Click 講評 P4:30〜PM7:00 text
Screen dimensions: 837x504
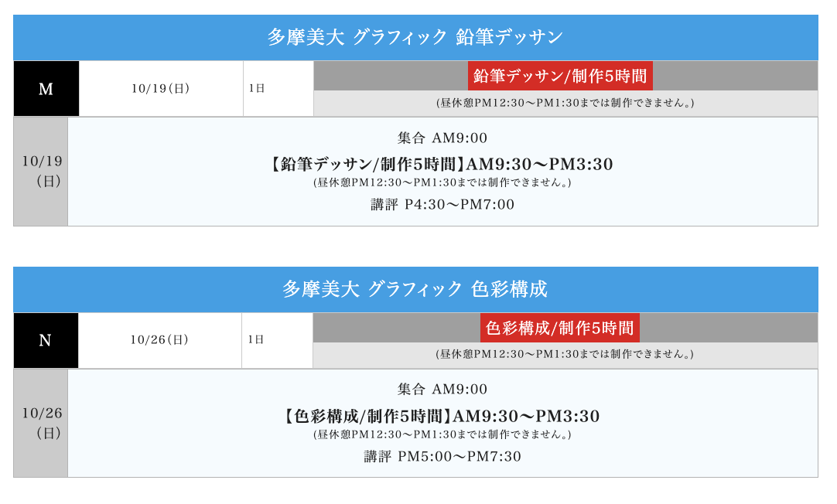pos(442,205)
